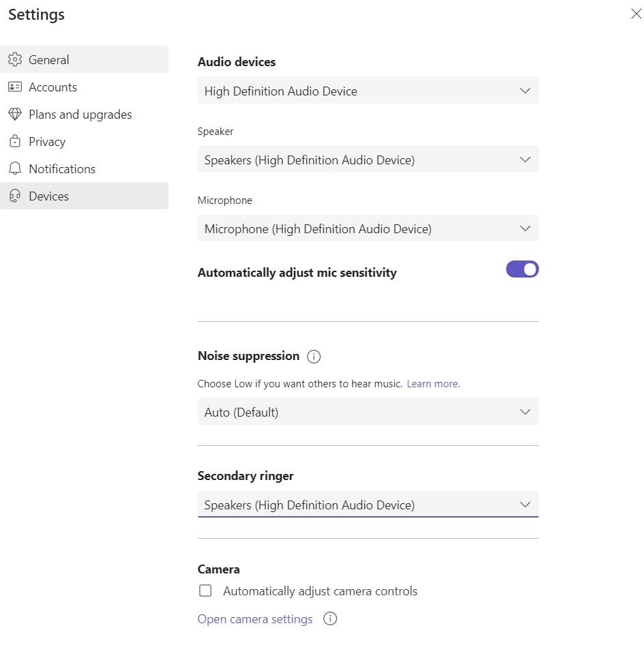This screenshot has width=644, height=658.
Task: Check Automatically adjust camera controls box
Action: (x=205, y=590)
